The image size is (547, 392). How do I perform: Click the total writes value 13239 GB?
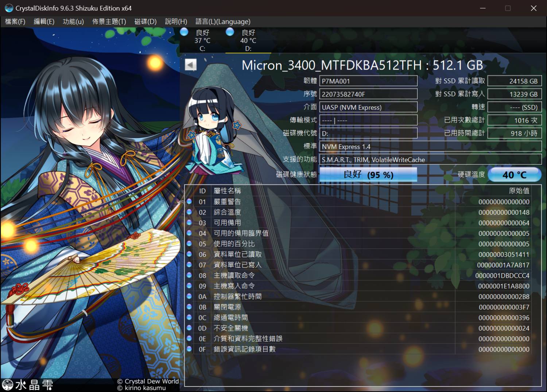click(x=515, y=94)
